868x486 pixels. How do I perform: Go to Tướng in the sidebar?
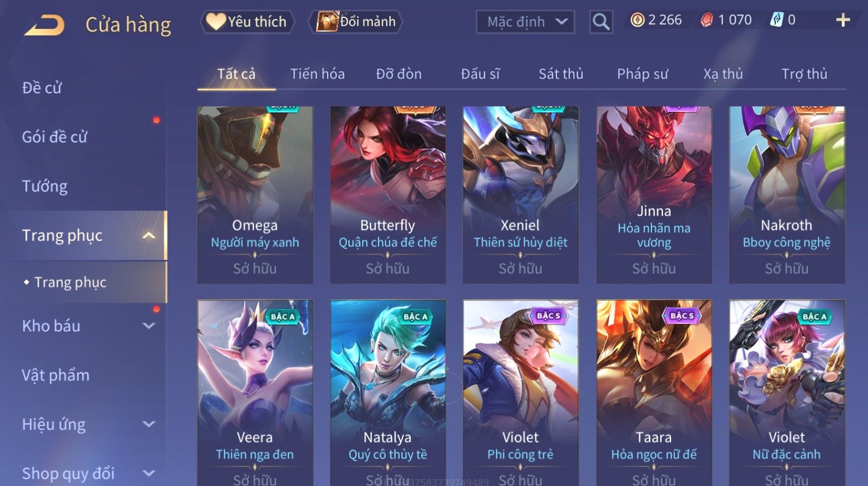coord(45,186)
